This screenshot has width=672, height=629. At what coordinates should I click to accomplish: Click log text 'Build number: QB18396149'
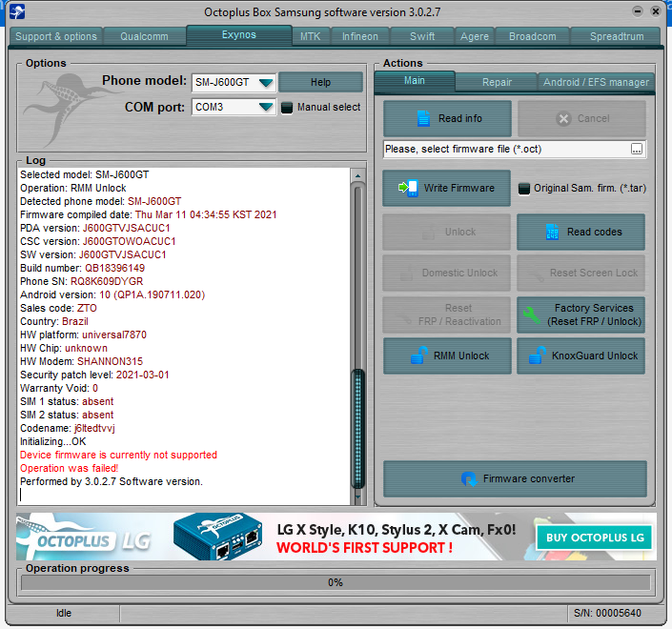tap(82, 268)
